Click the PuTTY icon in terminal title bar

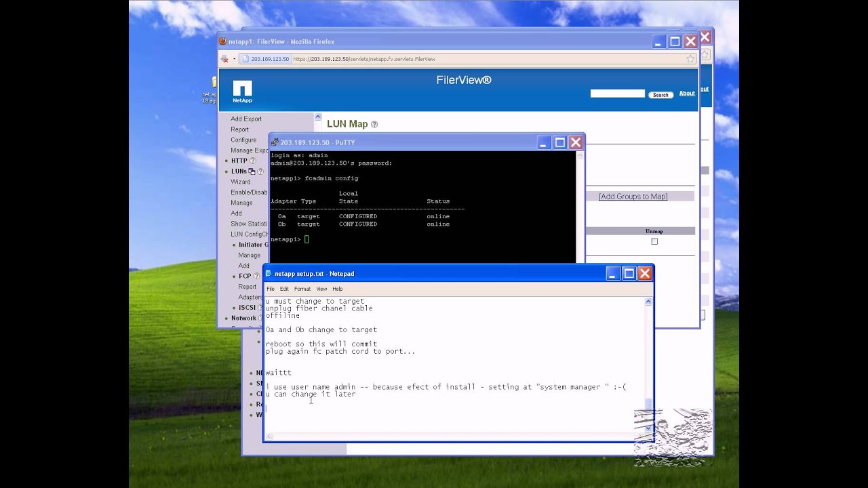(275, 142)
